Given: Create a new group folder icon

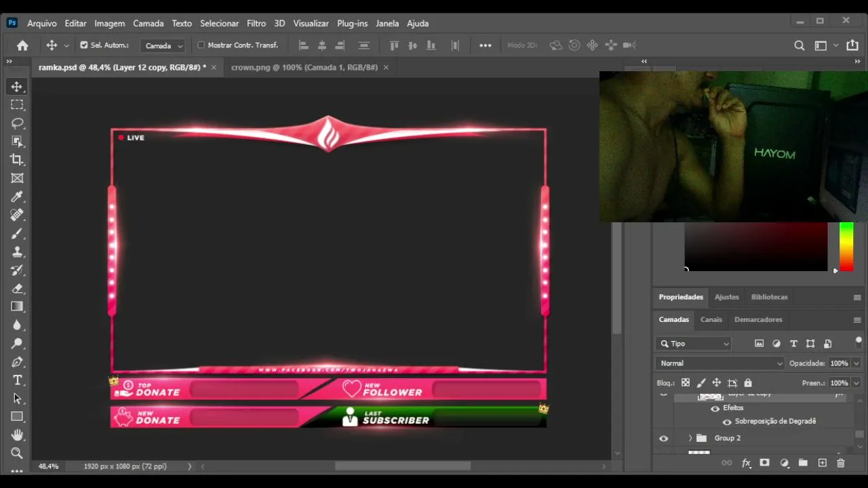Looking at the screenshot, I should pyautogui.click(x=803, y=463).
